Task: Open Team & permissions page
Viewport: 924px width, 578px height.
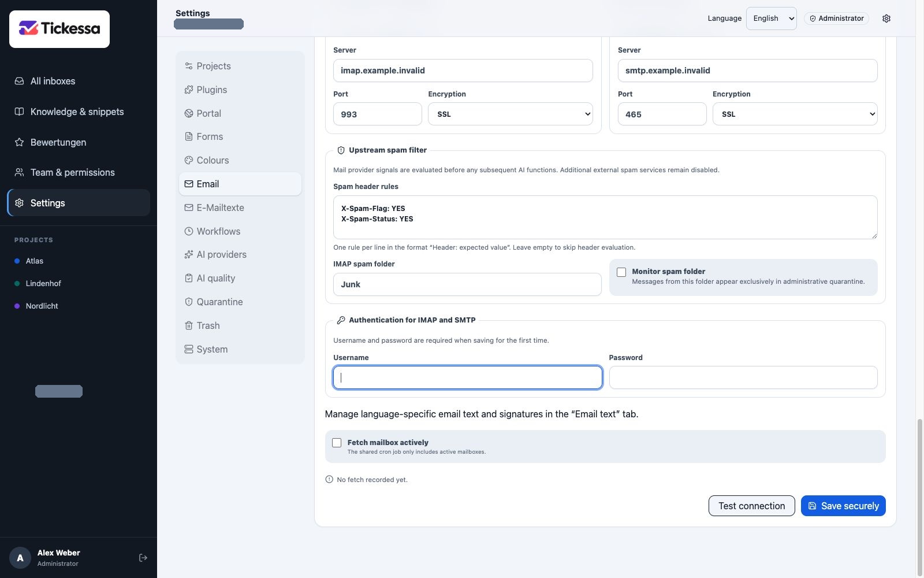Action: (x=79, y=172)
